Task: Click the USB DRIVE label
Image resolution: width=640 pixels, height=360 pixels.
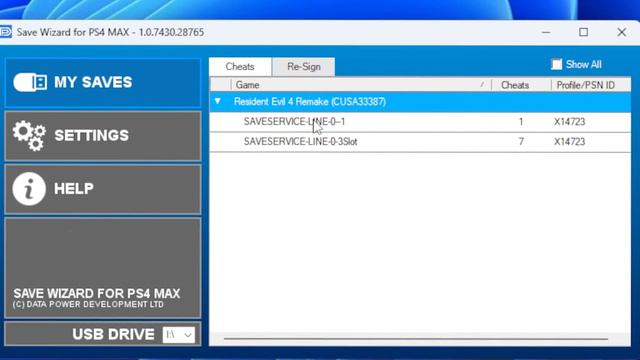Action: coord(113,334)
